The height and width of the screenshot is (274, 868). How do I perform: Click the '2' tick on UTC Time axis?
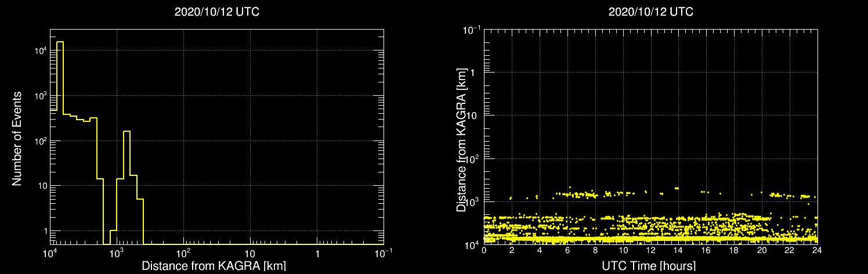click(x=512, y=250)
